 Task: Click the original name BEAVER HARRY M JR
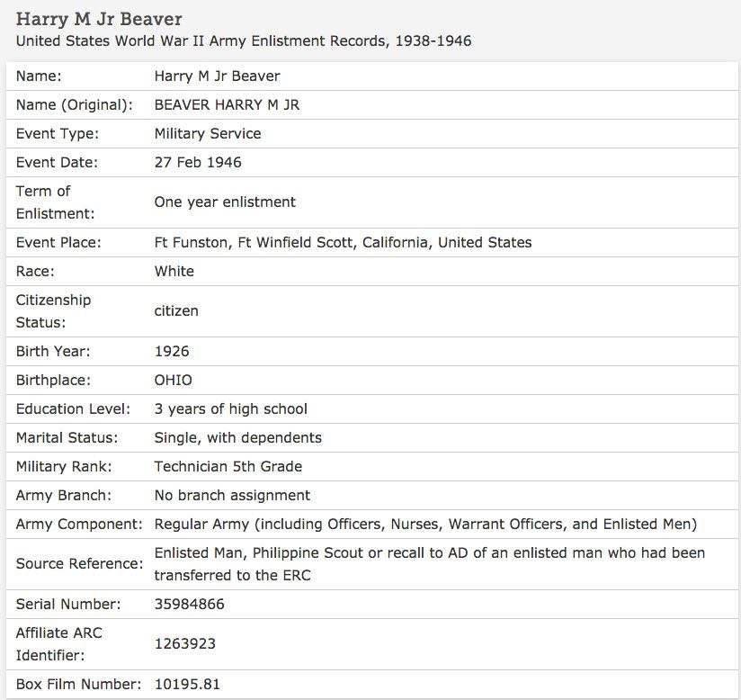[227, 105]
